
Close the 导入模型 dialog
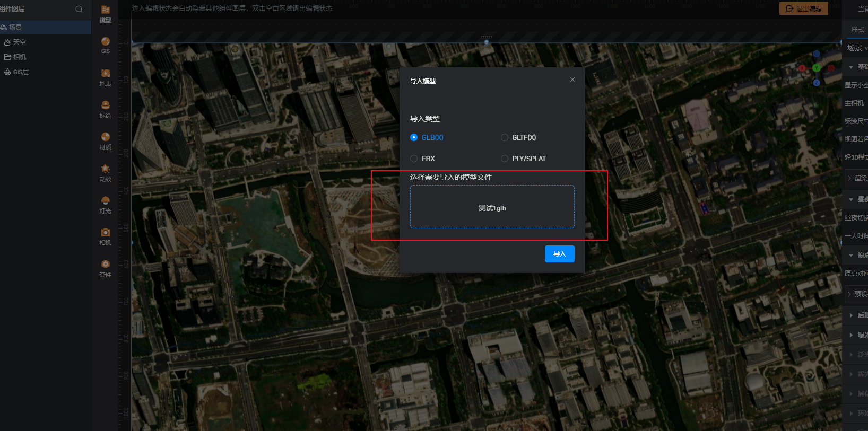click(x=572, y=80)
